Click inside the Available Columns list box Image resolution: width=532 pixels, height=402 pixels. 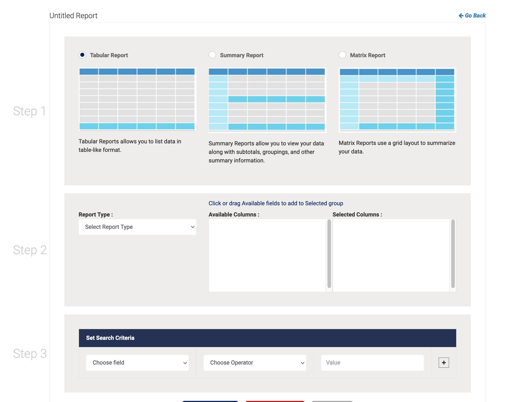(x=267, y=255)
